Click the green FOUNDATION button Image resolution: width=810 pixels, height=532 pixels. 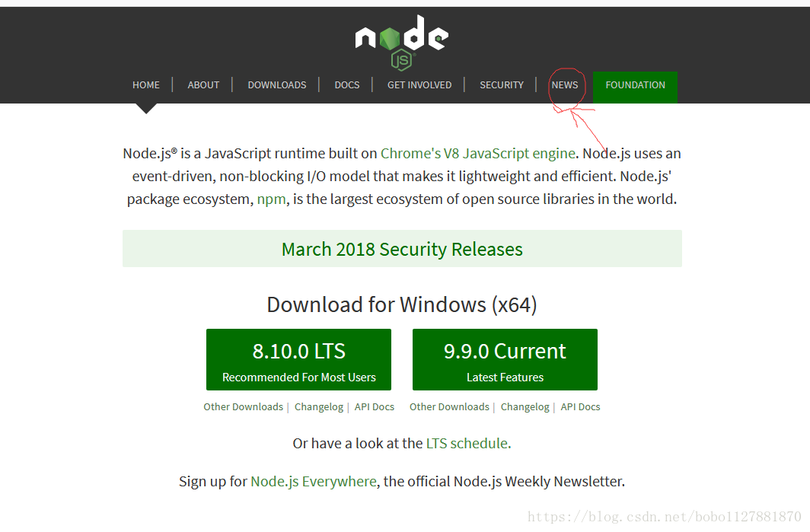point(635,87)
